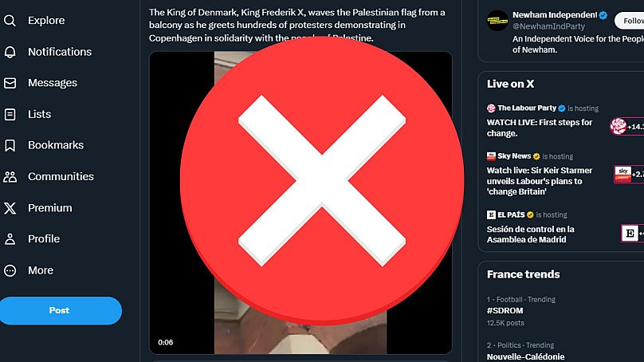Open Sky News Keir Starmer live stream
The image size is (644, 362).
[540, 181]
